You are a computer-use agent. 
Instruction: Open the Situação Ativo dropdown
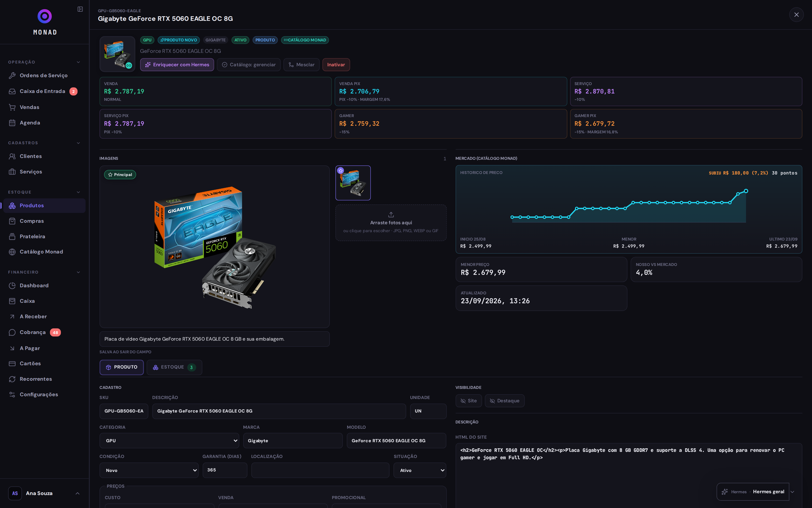pyautogui.click(x=420, y=470)
